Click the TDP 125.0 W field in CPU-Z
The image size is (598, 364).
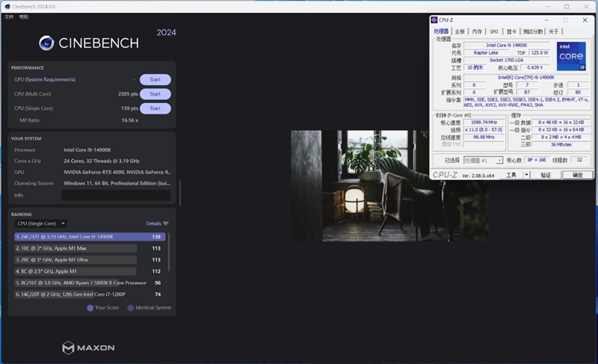[539, 52]
